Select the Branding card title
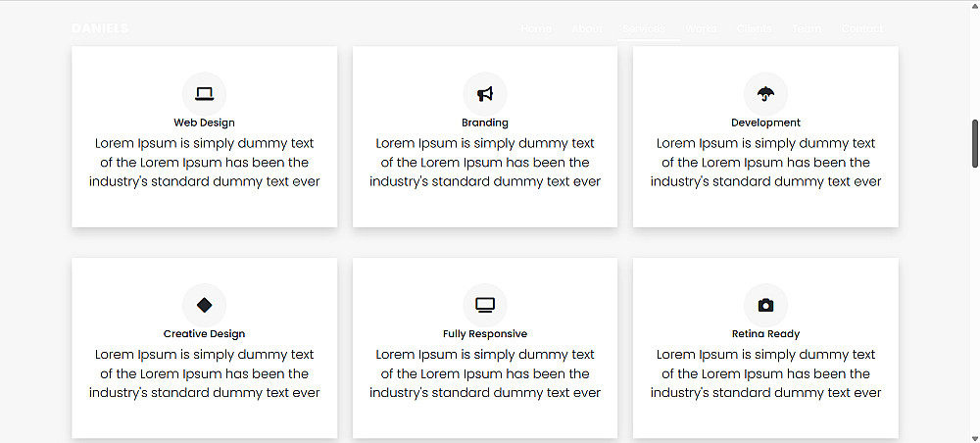 pyautogui.click(x=485, y=123)
